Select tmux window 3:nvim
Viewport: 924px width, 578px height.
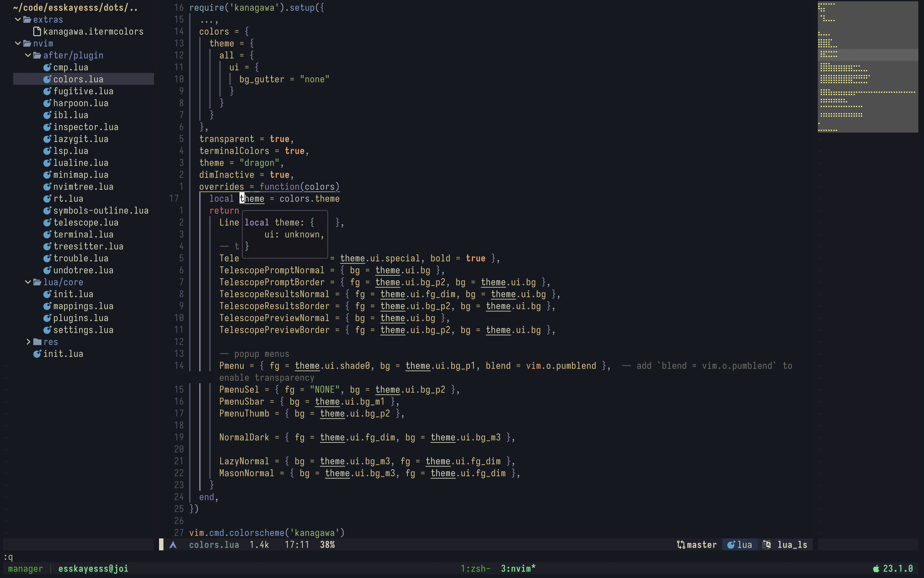[x=518, y=569]
